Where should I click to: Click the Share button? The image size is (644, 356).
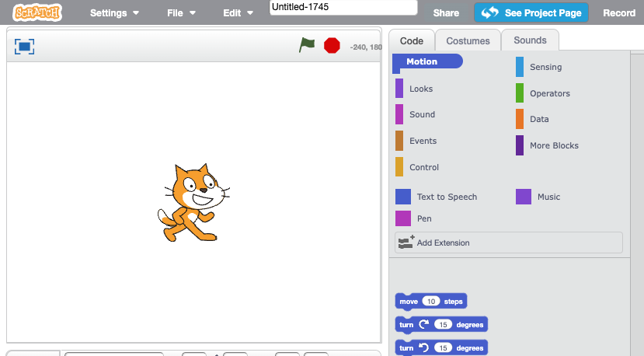click(446, 13)
